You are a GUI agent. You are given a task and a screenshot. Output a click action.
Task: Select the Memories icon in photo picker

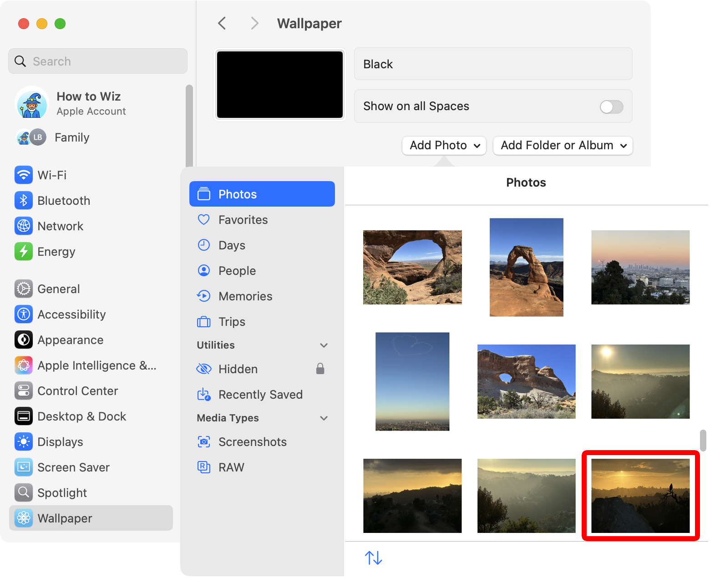click(x=203, y=296)
